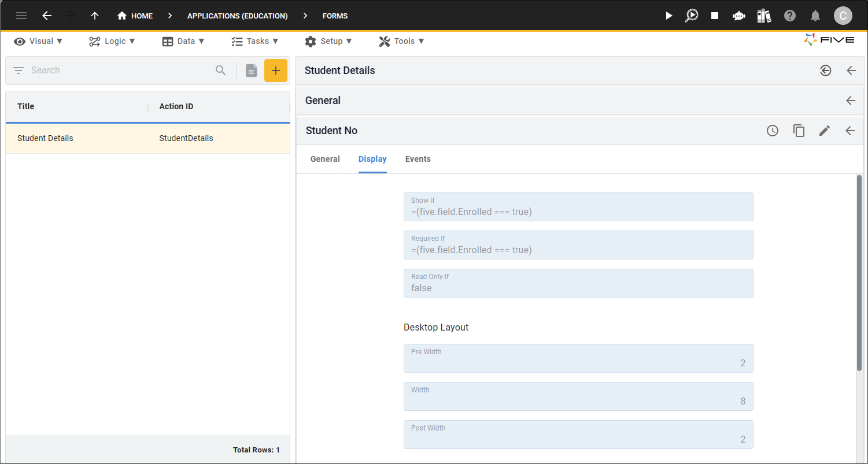868x464 pixels.
Task: Open the documentation books icon
Action: pos(764,16)
